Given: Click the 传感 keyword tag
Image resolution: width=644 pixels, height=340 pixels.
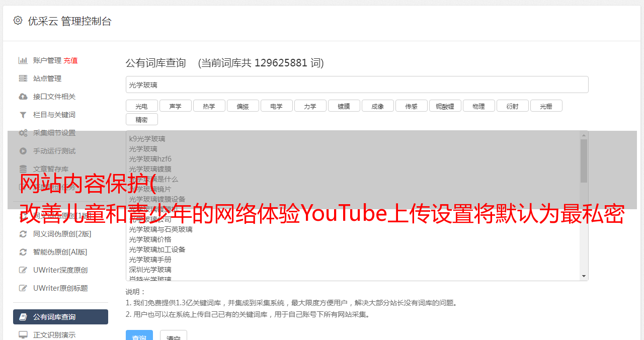Looking at the screenshot, I should click(x=411, y=106).
